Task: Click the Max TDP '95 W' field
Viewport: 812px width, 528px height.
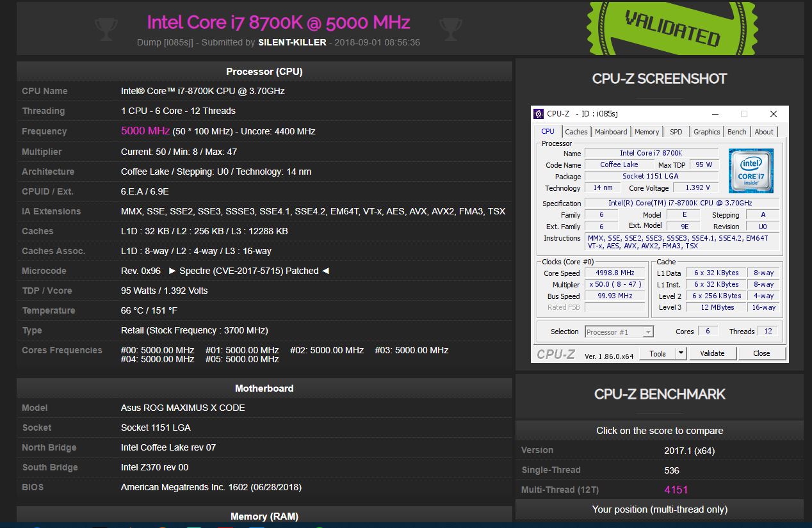Action: point(704,164)
